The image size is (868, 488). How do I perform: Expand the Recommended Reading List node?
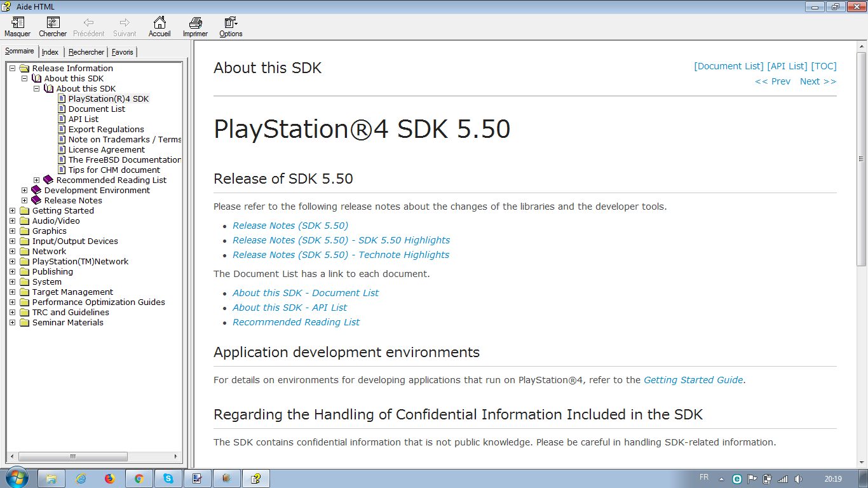point(37,180)
